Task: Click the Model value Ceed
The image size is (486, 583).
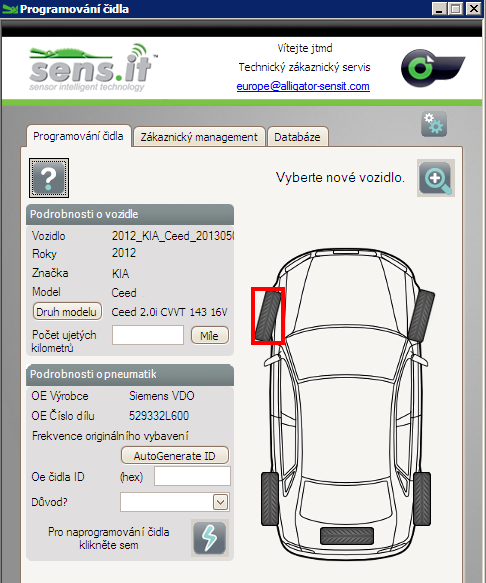Action: coord(124,293)
